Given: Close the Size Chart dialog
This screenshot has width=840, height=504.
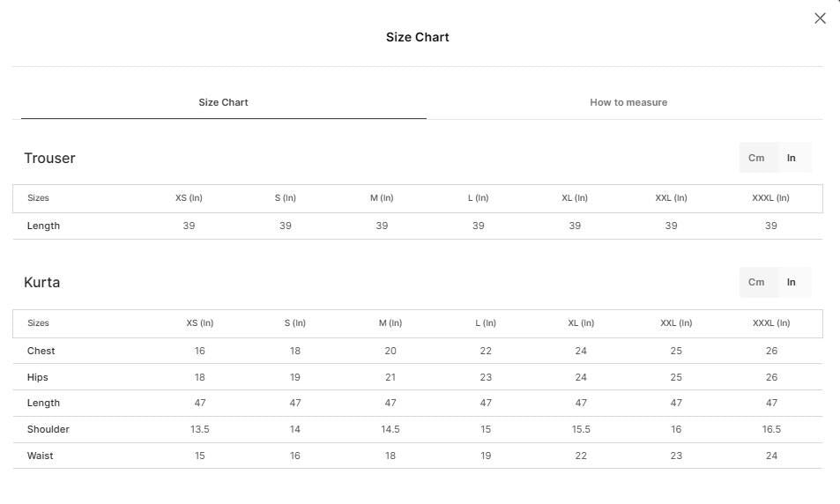Looking at the screenshot, I should [x=820, y=19].
